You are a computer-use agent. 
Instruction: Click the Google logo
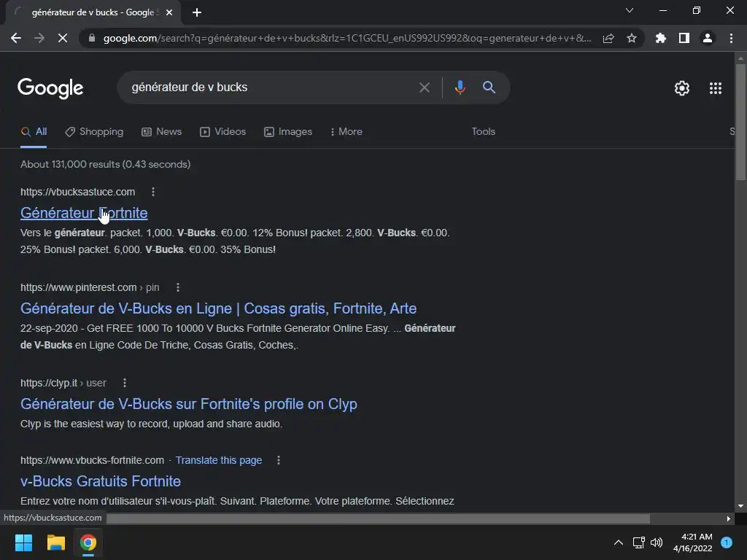click(50, 88)
